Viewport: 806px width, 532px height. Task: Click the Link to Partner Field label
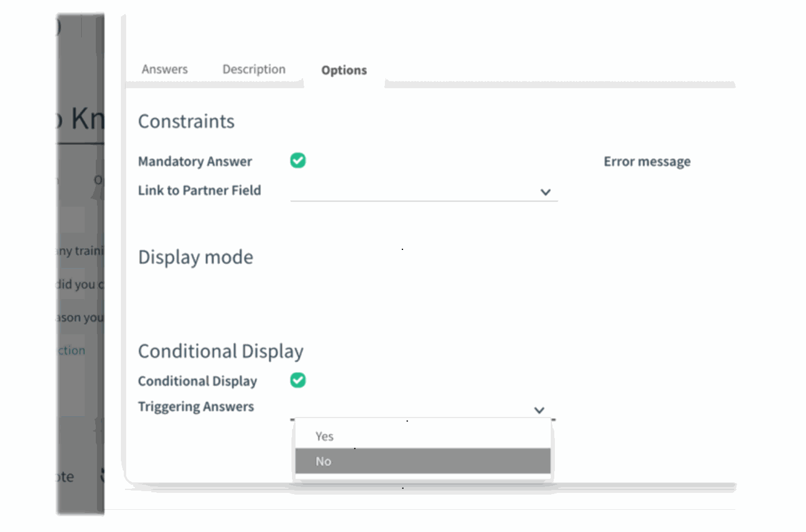pos(199,191)
